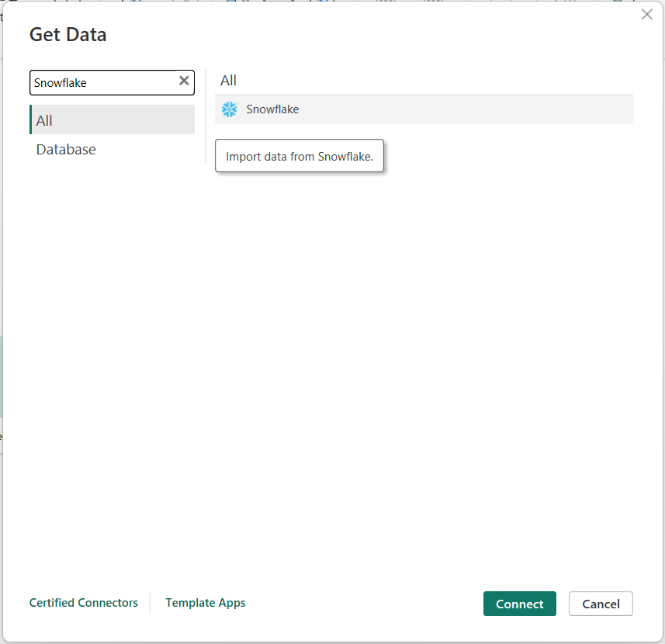The image size is (665, 644).
Task: Switch to the Database category
Action: 65,149
